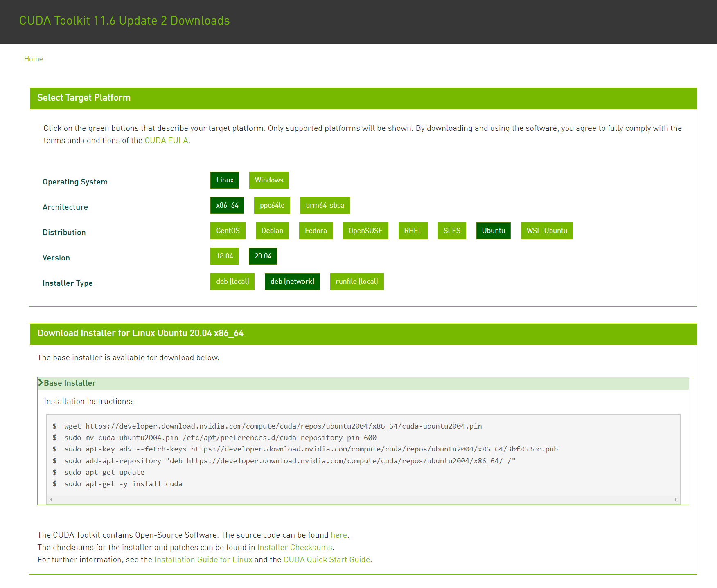Viewport: 717px width, 588px height.
Task: Open the source code 'here' link
Action: (x=339, y=535)
